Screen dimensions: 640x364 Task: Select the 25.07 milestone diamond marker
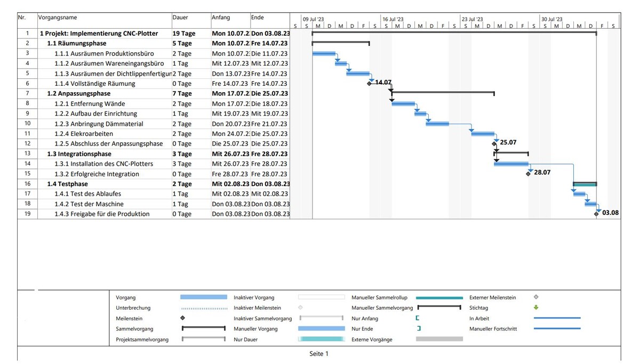[x=494, y=144]
